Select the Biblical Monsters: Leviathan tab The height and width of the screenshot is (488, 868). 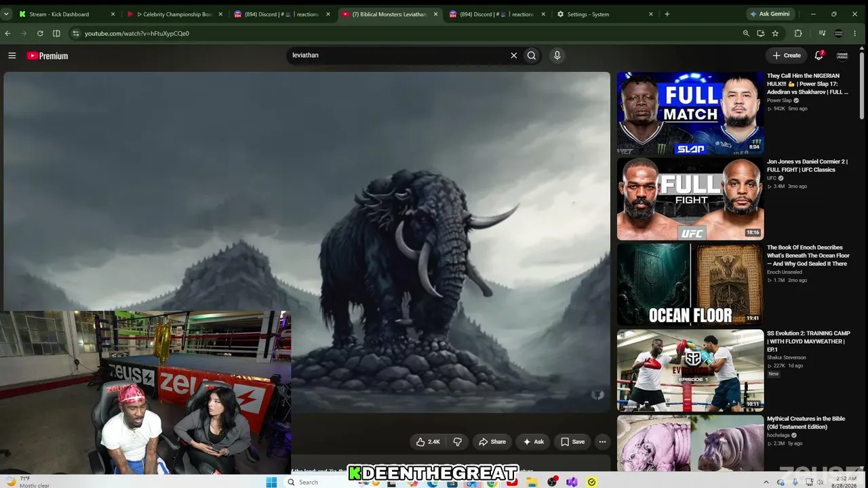pos(390,14)
